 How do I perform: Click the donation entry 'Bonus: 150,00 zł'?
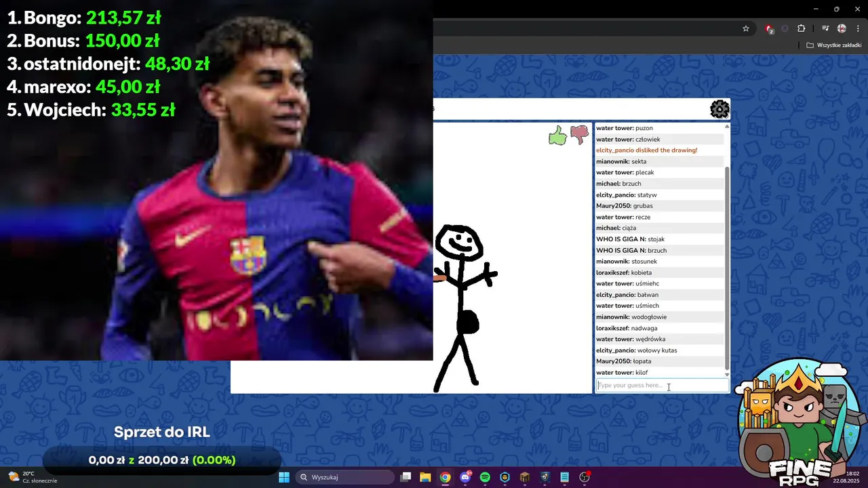[83, 41]
